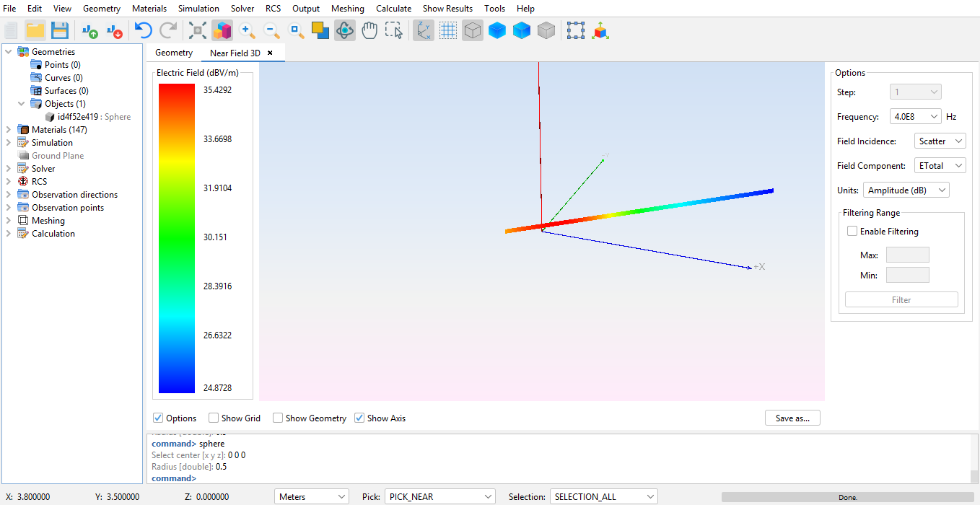Open the Field Component dropdown

[x=940, y=166]
